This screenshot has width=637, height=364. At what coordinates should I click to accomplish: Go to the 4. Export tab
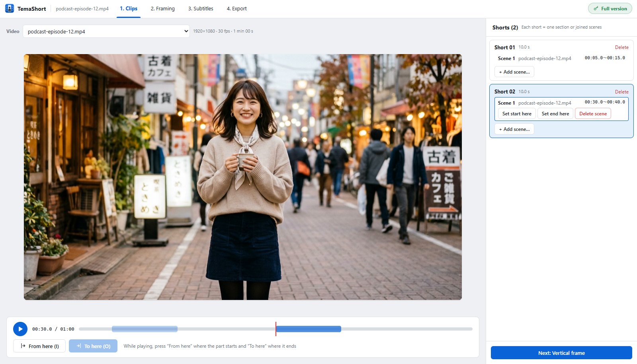tap(236, 9)
